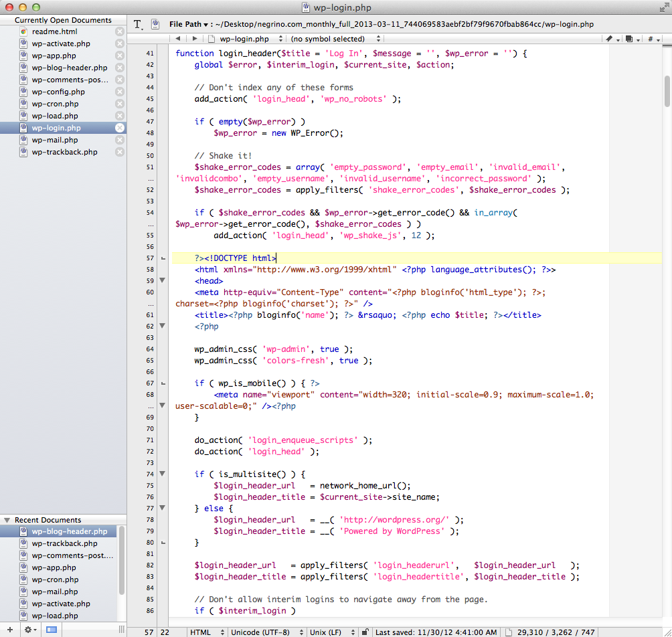Close wp-load.php in open documents

pyautogui.click(x=120, y=116)
